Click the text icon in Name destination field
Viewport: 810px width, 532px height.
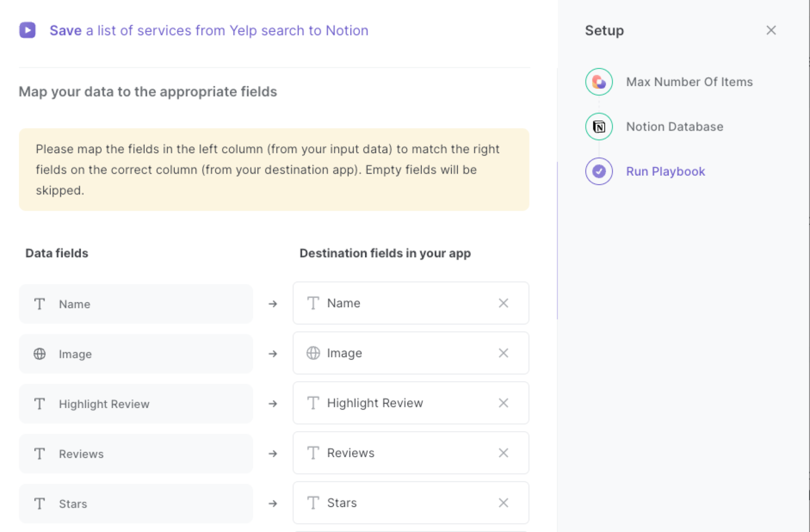click(313, 303)
